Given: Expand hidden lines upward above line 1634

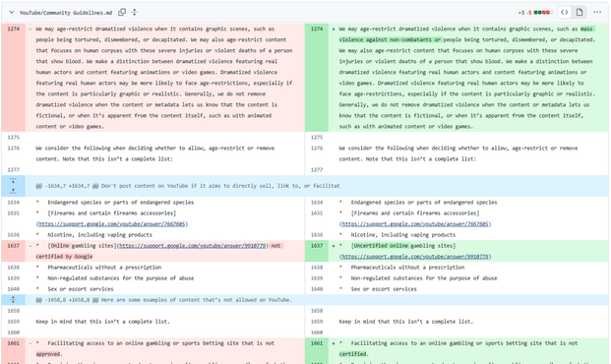Looking at the screenshot, I should (13, 191).
